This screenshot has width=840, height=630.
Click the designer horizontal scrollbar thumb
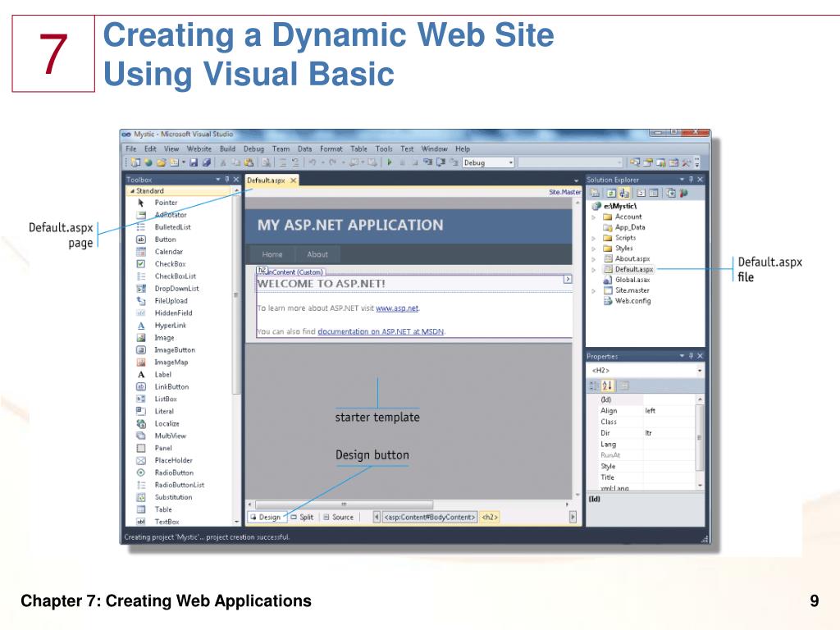344,504
